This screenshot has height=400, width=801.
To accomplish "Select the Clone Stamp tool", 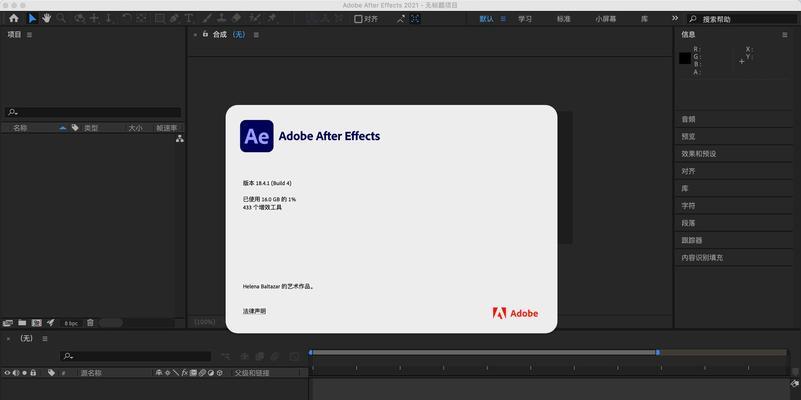I will coord(221,18).
